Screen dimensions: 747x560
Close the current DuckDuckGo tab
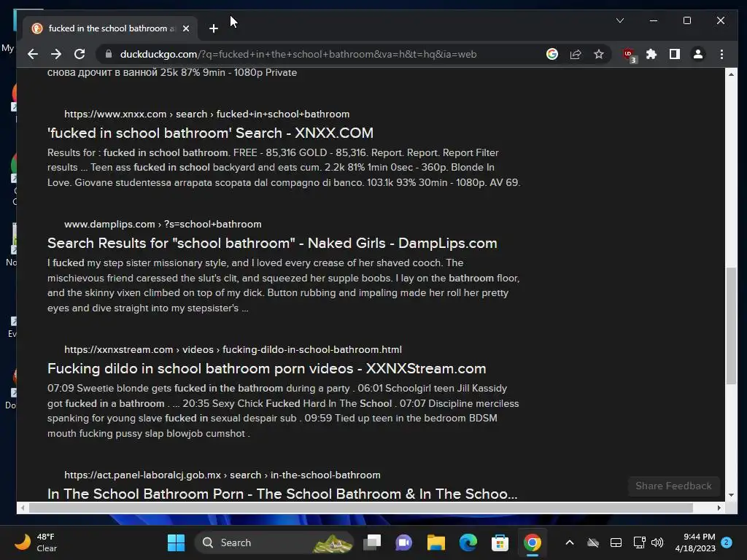click(x=186, y=28)
